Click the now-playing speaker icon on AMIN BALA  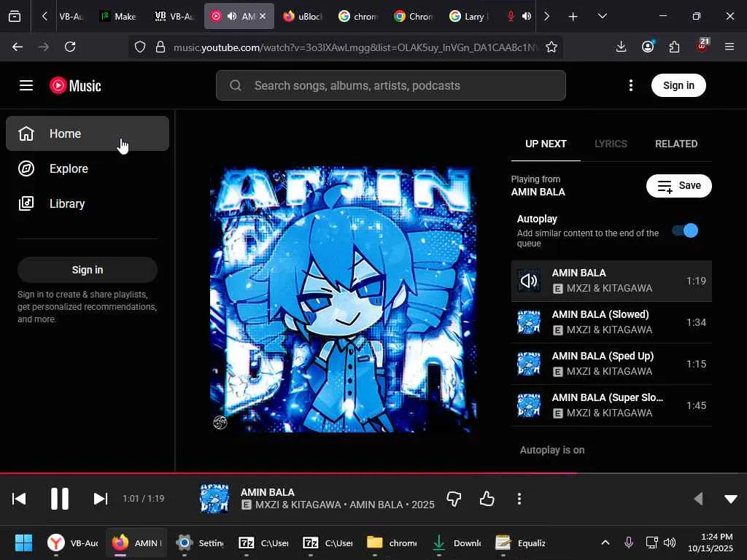point(529,281)
